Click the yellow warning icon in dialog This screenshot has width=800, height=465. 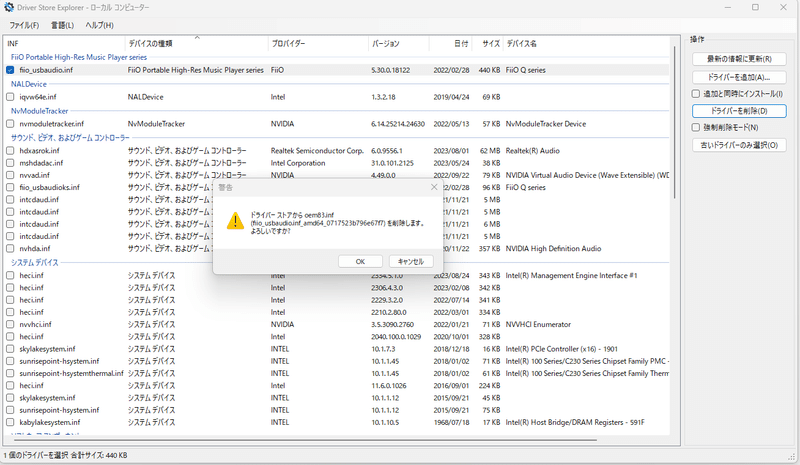tap(235, 221)
